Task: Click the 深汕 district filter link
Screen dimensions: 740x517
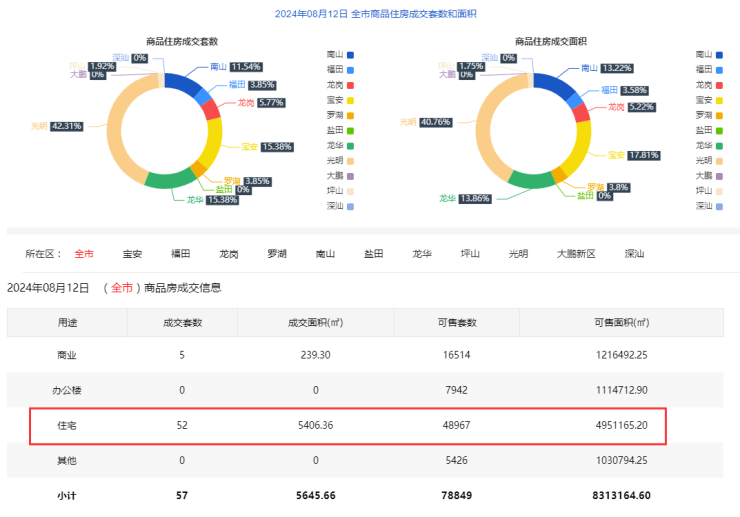Action: click(635, 254)
